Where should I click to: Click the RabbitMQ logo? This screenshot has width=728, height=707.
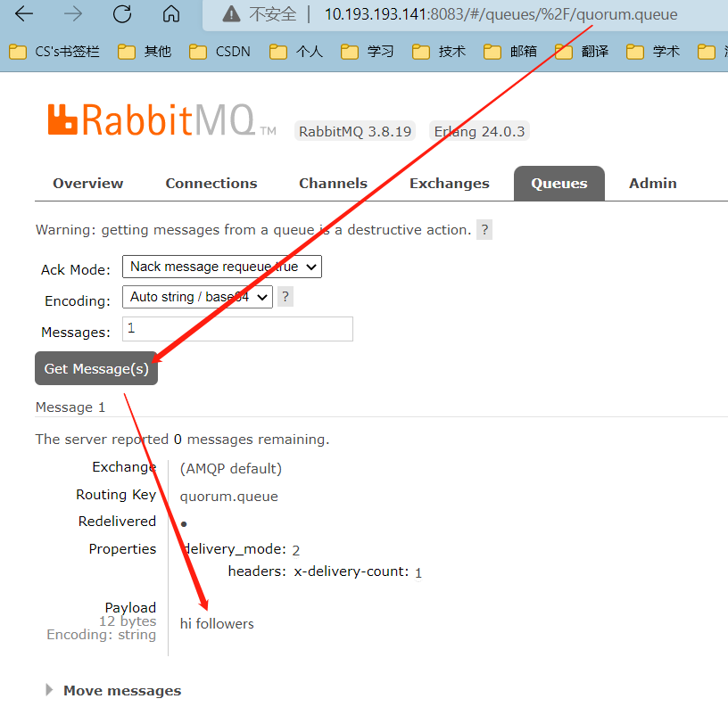161,119
